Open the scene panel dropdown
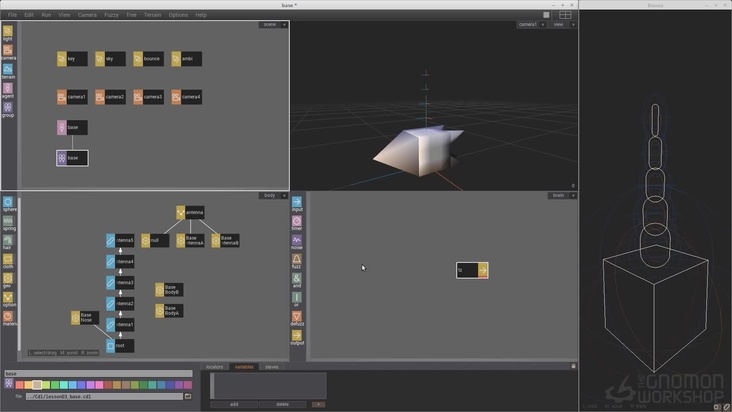The image size is (732, 412). (284, 25)
